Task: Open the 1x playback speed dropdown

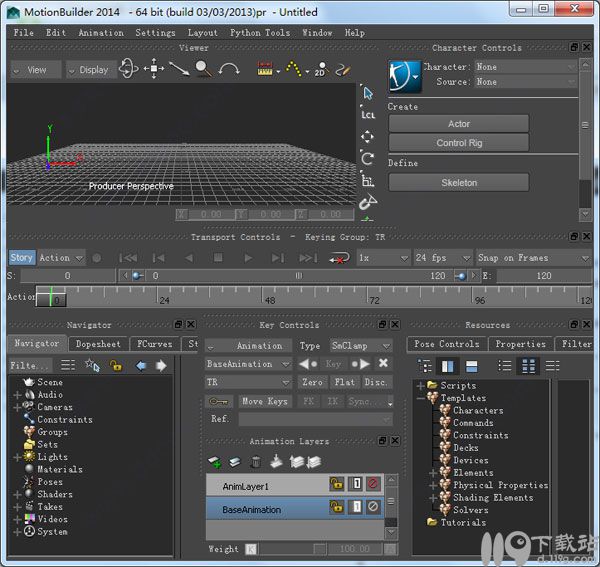Action: 383,258
